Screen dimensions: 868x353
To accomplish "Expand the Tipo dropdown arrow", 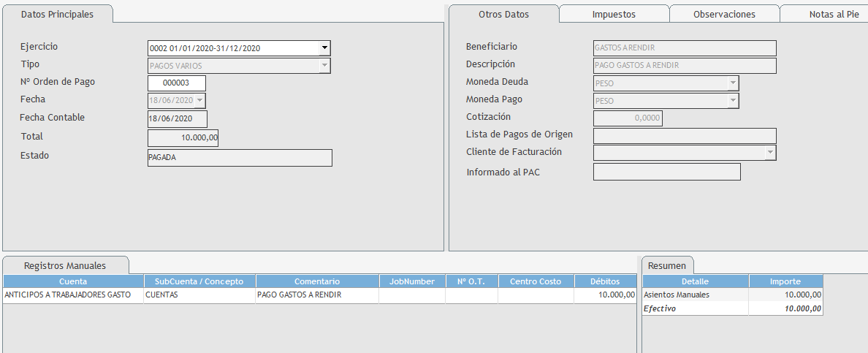I will pos(324,66).
